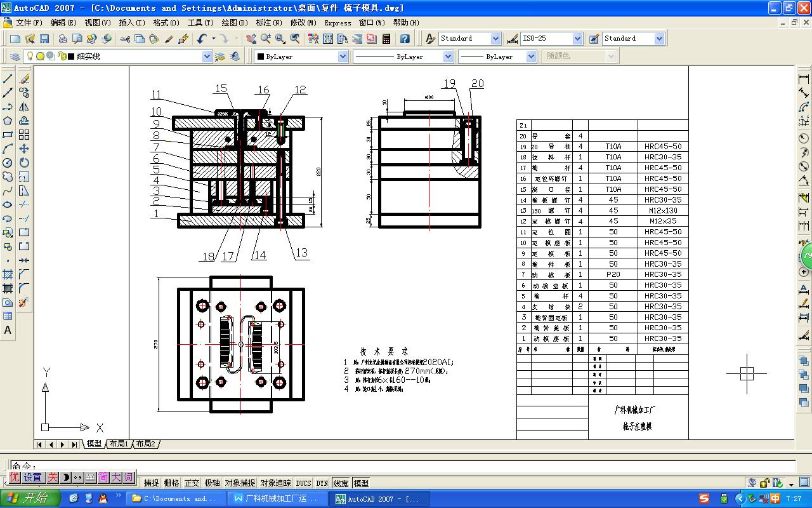Viewport: 812px width, 508px height.
Task: Open the Help question mark icon
Action: [405, 39]
